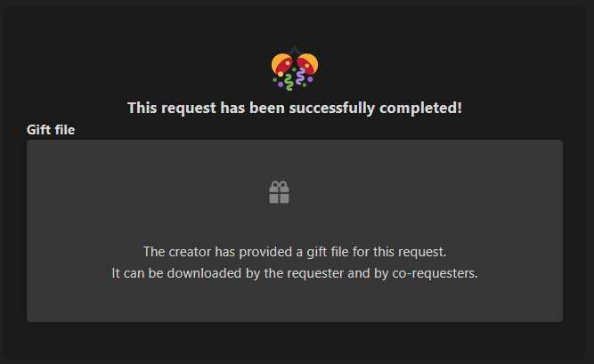Click 'The creator has provided a gift file' line
Screen dimensions: 594x364
click(295, 252)
